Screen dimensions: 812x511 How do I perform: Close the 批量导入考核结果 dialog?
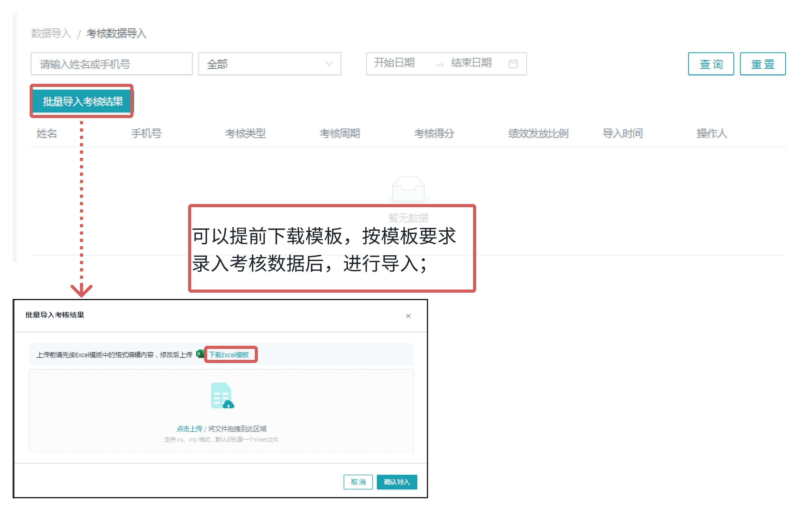(408, 316)
